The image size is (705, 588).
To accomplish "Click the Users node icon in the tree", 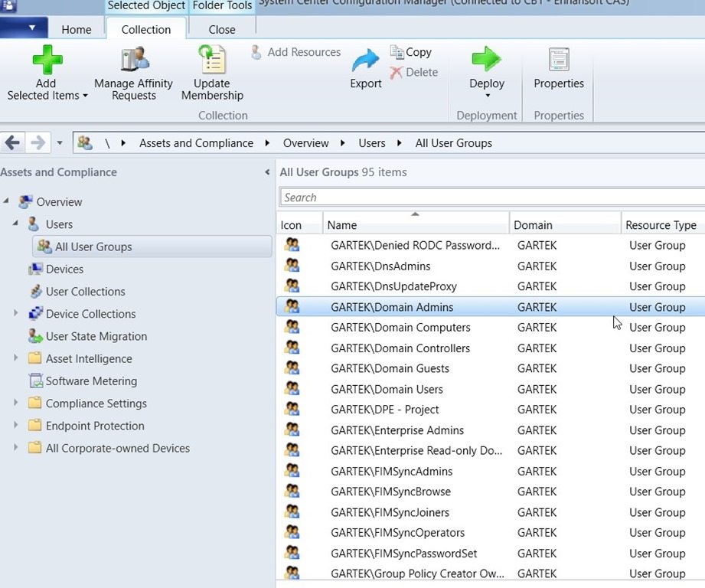I will click(x=33, y=224).
